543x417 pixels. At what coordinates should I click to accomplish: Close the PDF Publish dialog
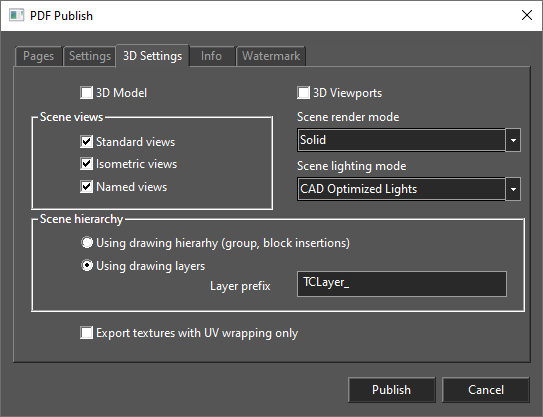point(527,15)
